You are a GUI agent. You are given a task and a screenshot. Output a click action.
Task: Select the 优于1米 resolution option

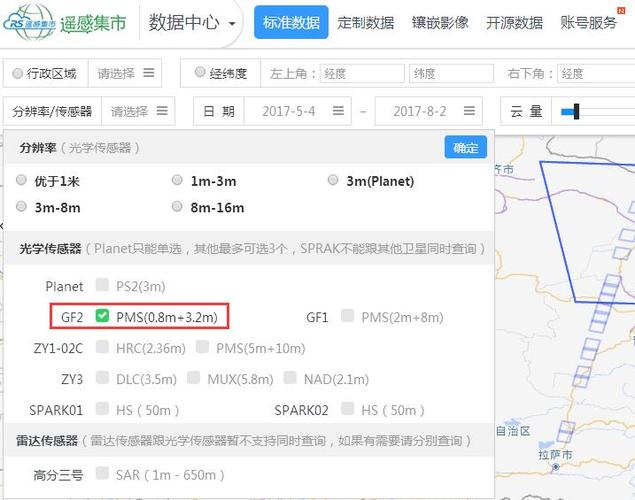(21, 180)
